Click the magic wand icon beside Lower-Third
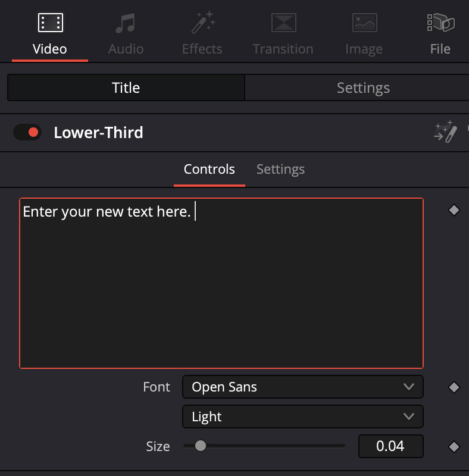Screen dimensions: 469x476 (x=445, y=132)
